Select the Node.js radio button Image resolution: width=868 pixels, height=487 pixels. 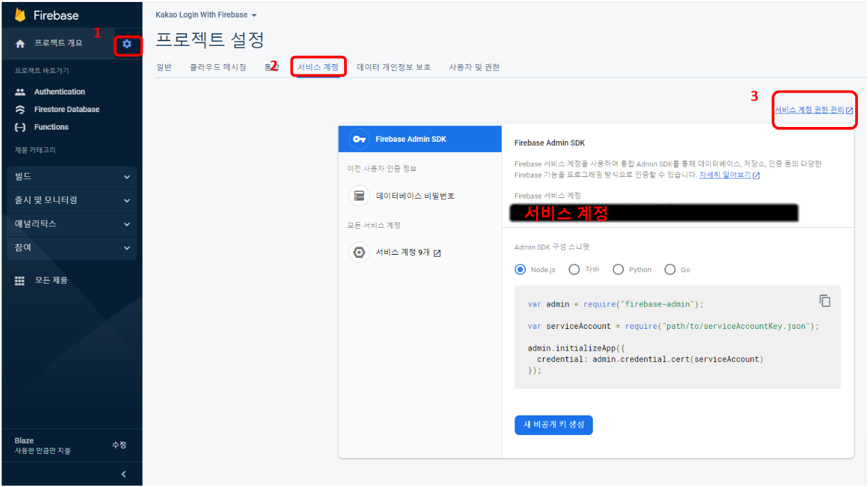click(x=520, y=269)
